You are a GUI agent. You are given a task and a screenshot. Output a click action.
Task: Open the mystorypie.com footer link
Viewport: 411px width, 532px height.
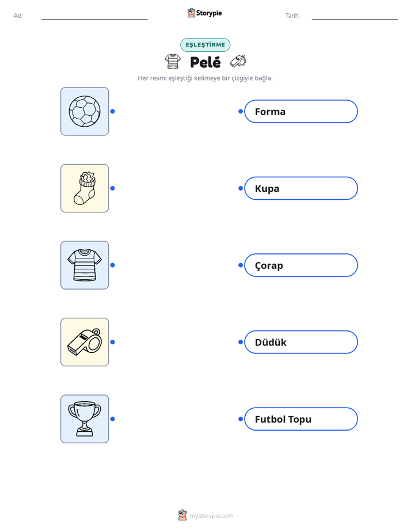pos(211,516)
